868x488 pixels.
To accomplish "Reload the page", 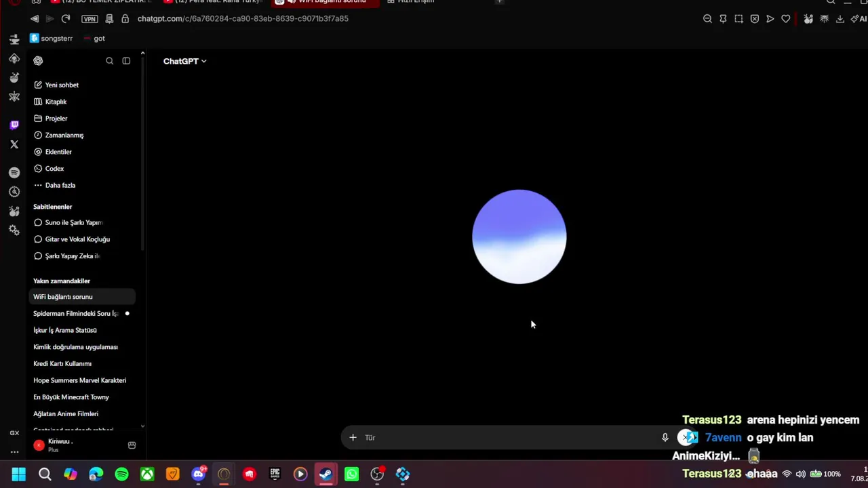I will (66, 18).
